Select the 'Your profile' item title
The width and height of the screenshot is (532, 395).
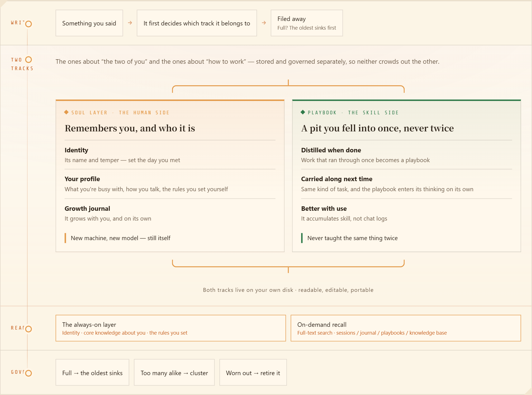(82, 179)
